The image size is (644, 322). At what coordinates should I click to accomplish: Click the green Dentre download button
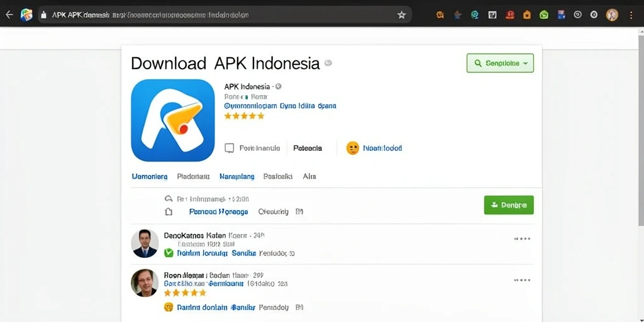click(x=509, y=205)
